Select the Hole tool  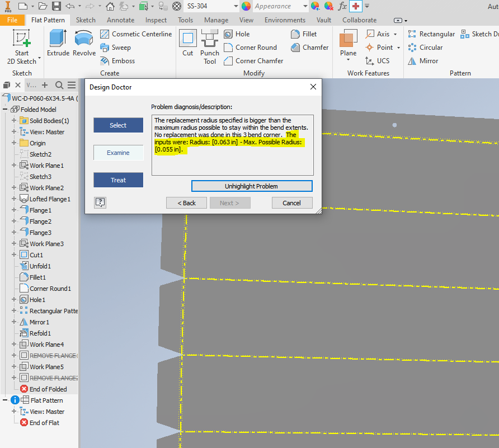[237, 34]
